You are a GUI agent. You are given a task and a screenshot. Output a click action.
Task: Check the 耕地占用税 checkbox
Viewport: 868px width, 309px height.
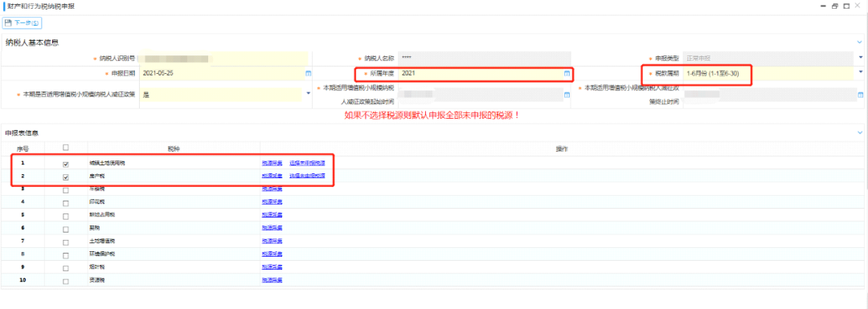tap(67, 216)
